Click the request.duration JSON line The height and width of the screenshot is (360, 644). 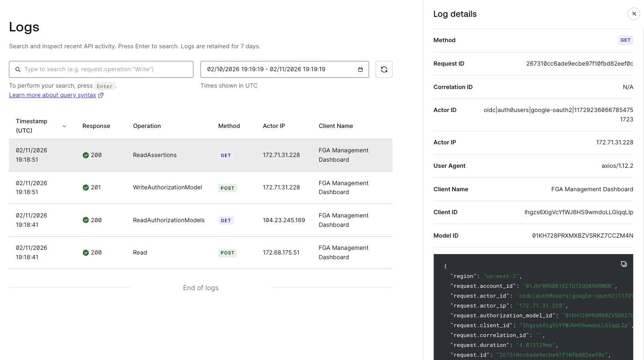pyautogui.click(x=505, y=345)
